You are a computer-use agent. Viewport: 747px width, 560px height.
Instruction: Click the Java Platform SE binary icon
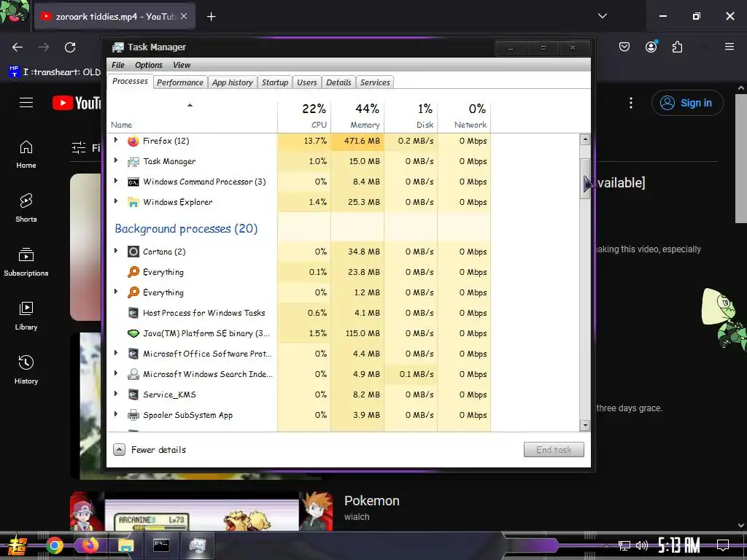[x=133, y=333]
